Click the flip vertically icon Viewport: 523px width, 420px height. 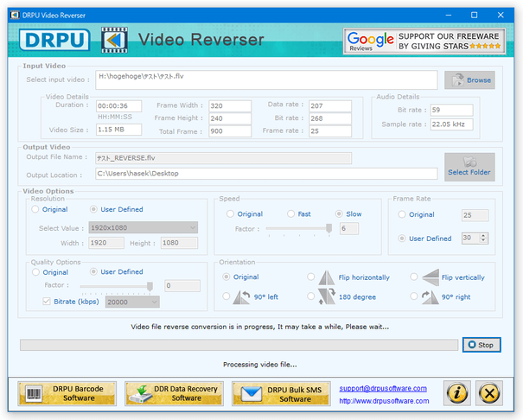[431, 277]
